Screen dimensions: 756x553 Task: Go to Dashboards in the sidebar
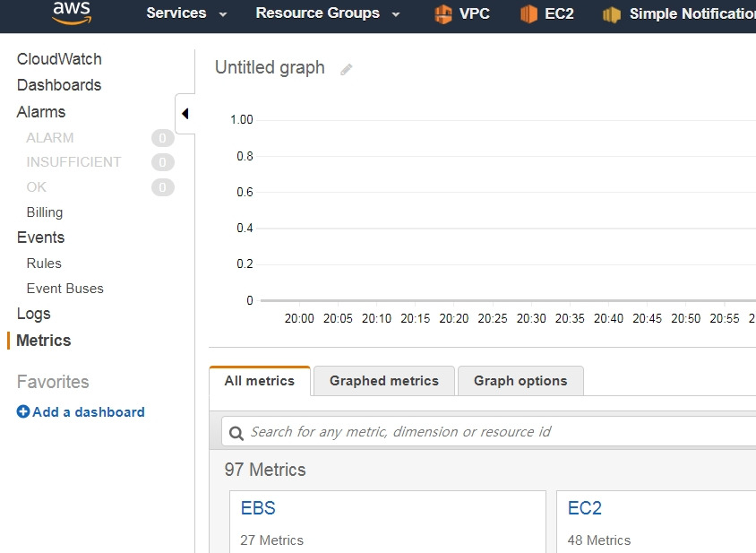[59, 85]
